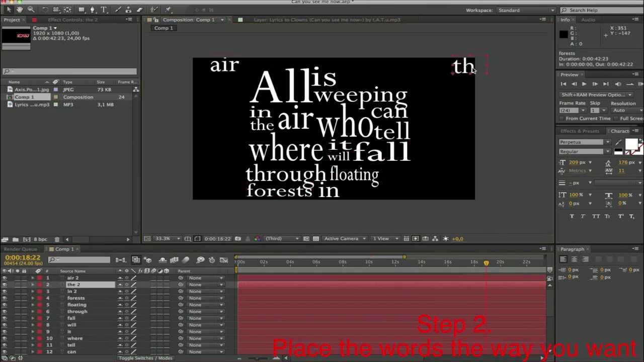Toggle Transparency Grid in viewer
The image size is (644, 362).
(x=316, y=239)
